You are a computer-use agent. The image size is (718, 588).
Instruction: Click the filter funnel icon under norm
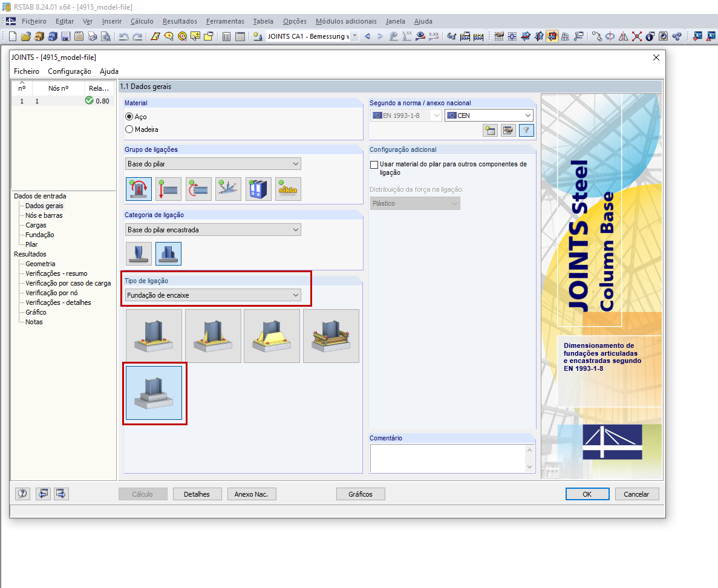(526, 131)
